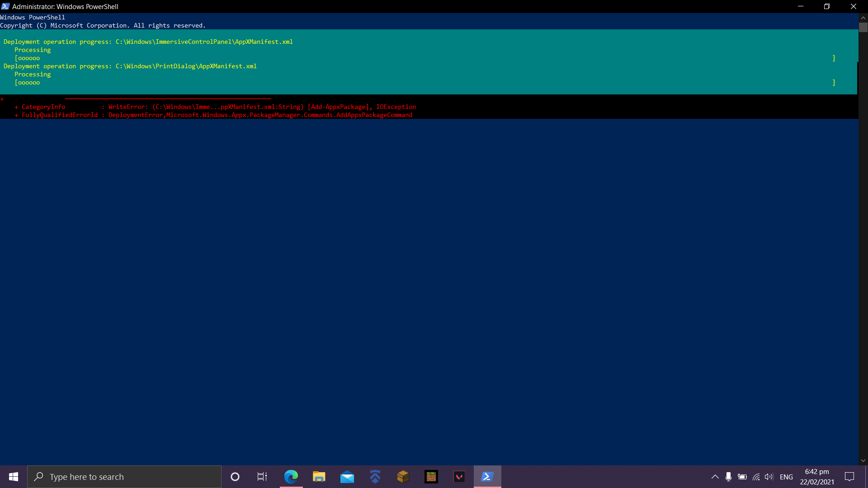Viewport: 868px width, 488px height.
Task: Click the PowerShell title bar icon
Action: click(5, 6)
